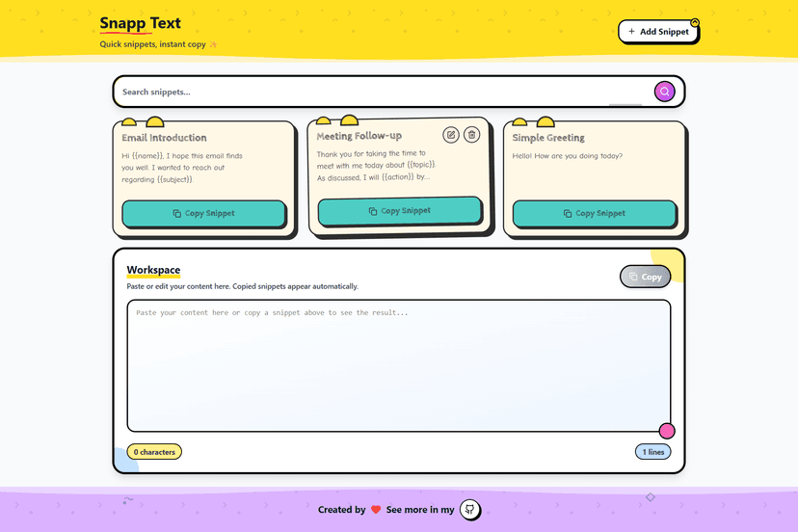Edit the Meeting Follow-up snippet
Screen dimensions: 798x532
pyautogui.click(x=450, y=135)
